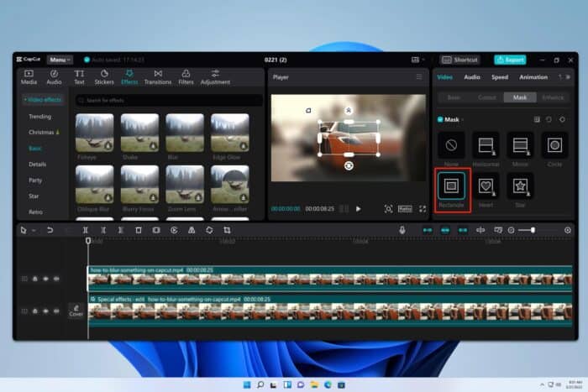Select the Rectangle mask shape
Screen dimensions: 588x392
click(x=453, y=184)
